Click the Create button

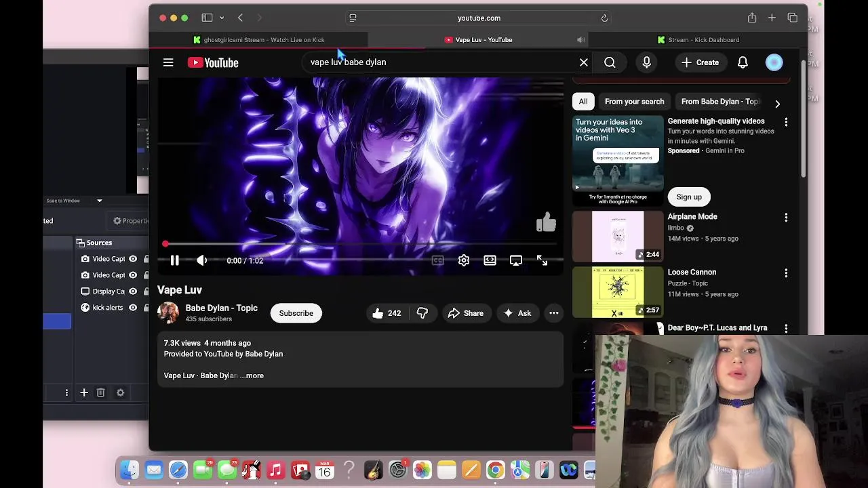700,62
